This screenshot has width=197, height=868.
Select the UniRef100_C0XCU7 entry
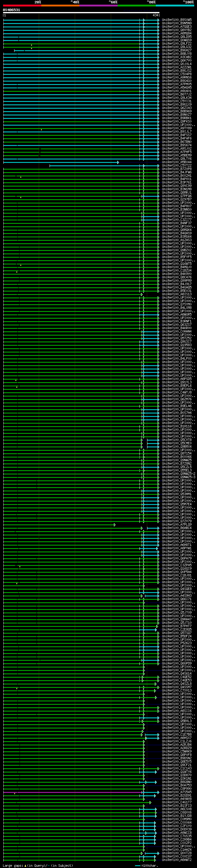pos(177,857)
